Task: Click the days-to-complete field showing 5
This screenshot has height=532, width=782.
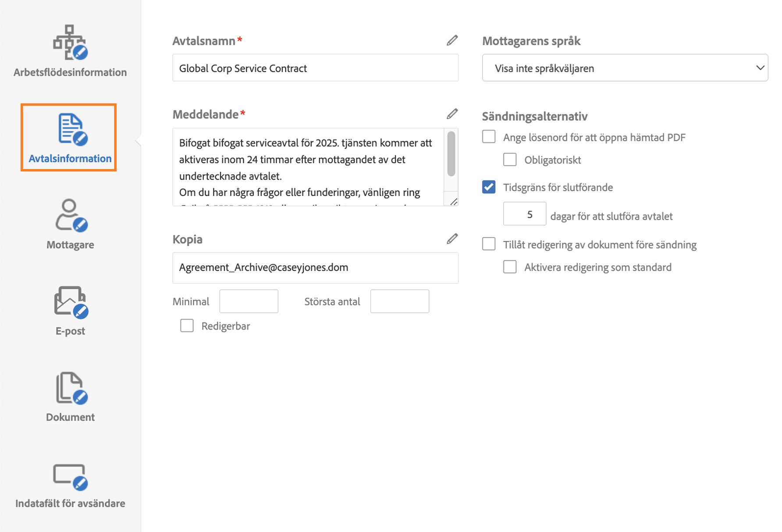Action: 525,213
